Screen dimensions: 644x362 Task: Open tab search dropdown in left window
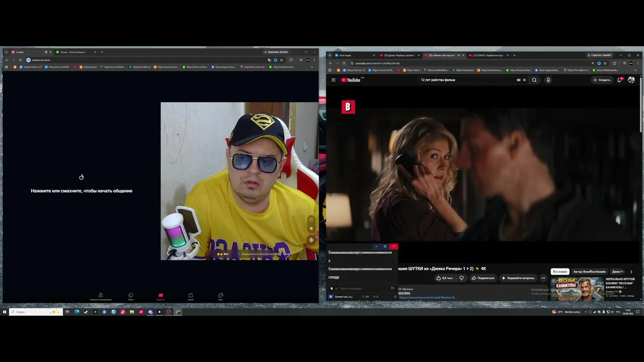click(6, 52)
